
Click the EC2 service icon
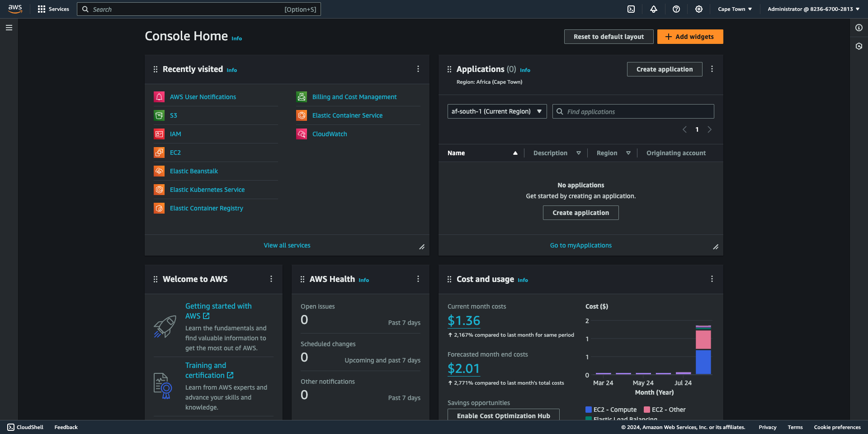pyautogui.click(x=159, y=153)
